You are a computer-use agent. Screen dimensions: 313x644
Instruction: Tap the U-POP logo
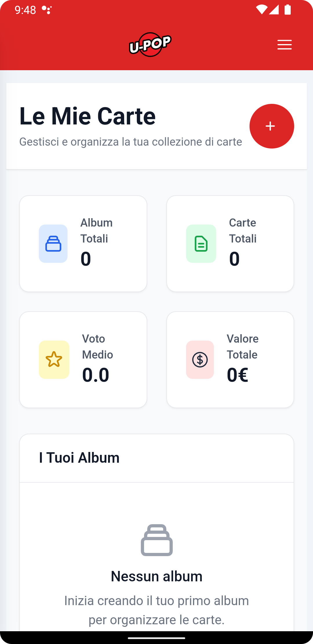click(x=150, y=45)
